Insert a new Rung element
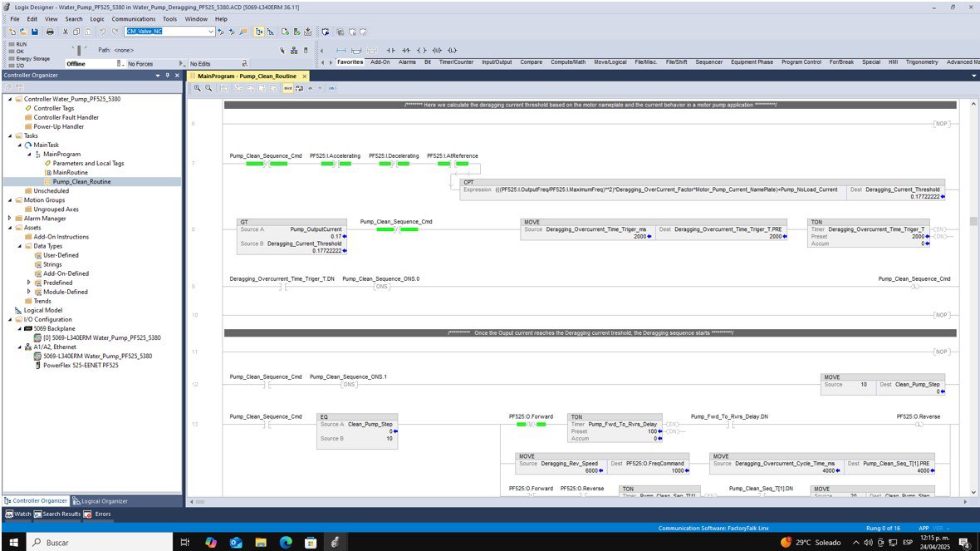 (x=341, y=50)
